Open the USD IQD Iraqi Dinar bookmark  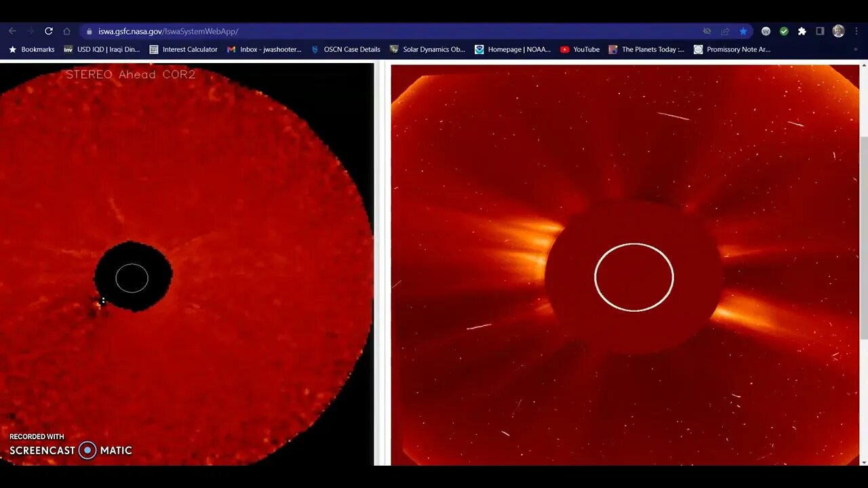102,49
